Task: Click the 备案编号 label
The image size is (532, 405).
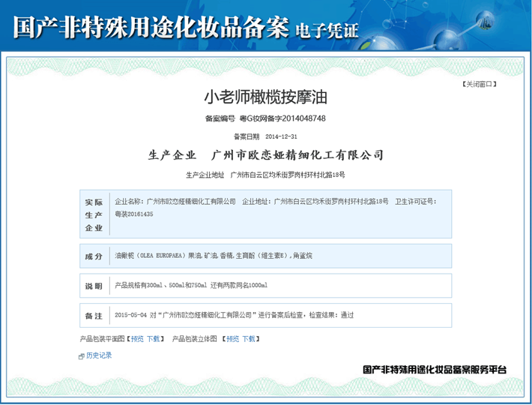Action: pos(220,118)
